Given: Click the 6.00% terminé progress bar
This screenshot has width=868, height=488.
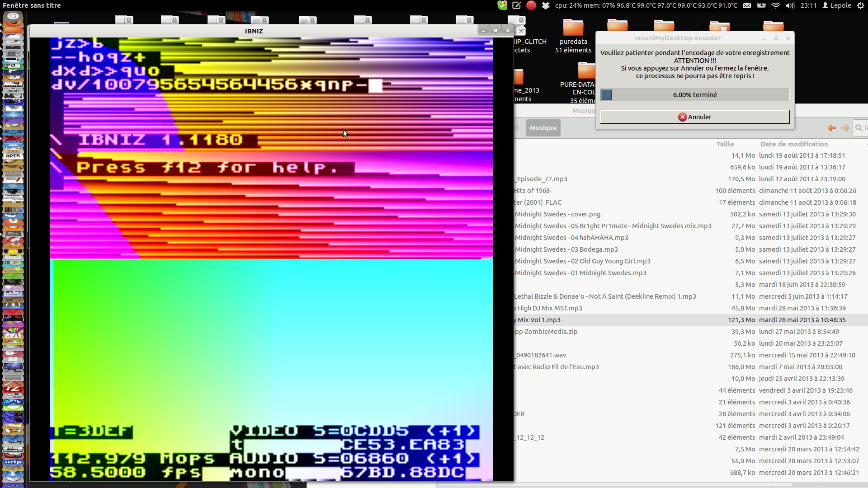Looking at the screenshot, I should tap(694, 95).
